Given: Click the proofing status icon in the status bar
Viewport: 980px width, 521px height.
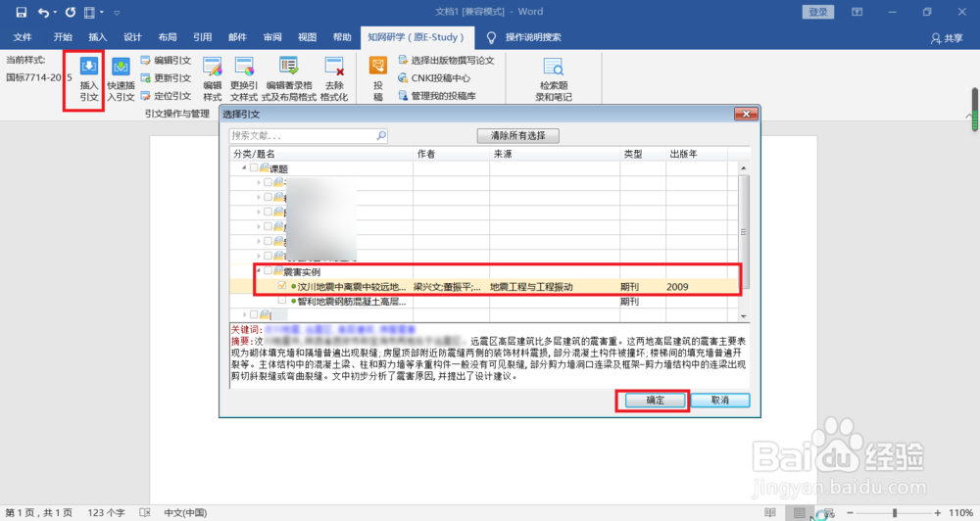Looking at the screenshot, I should click(x=145, y=513).
